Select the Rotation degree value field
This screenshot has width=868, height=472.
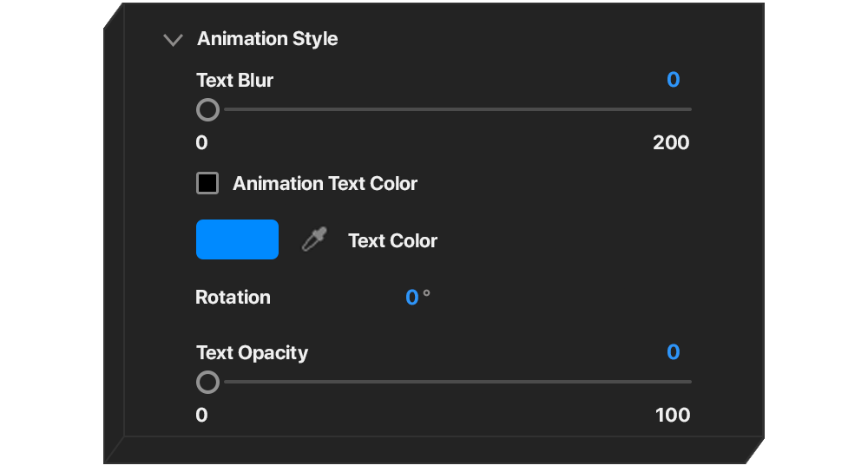[412, 298]
